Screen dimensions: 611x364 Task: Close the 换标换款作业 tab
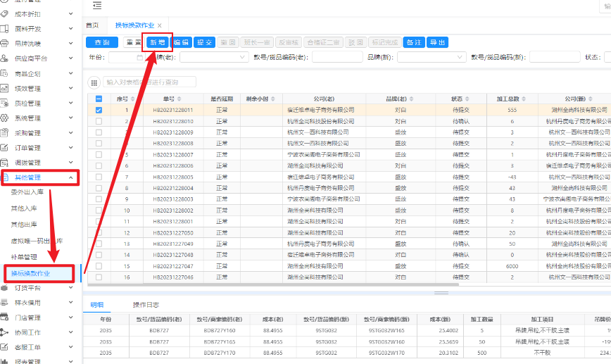[x=160, y=25]
